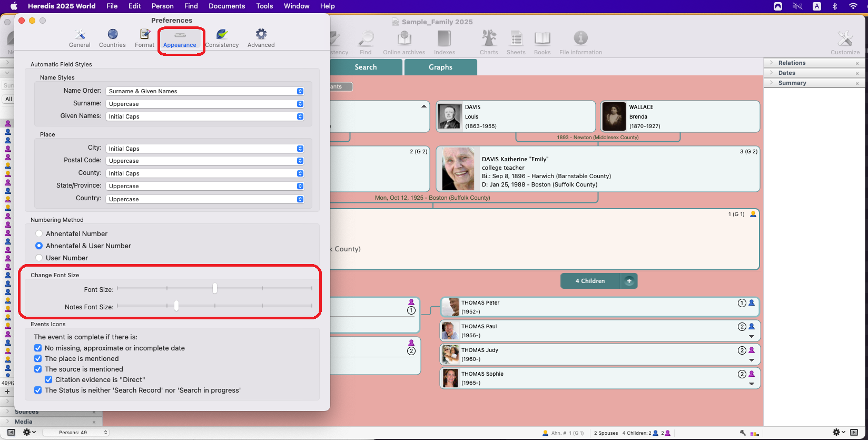868x440 pixels.
Task: Select the Format preferences icon
Action: [144, 38]
